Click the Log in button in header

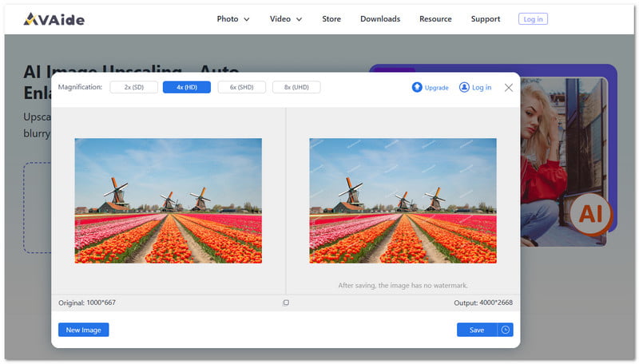533,18
